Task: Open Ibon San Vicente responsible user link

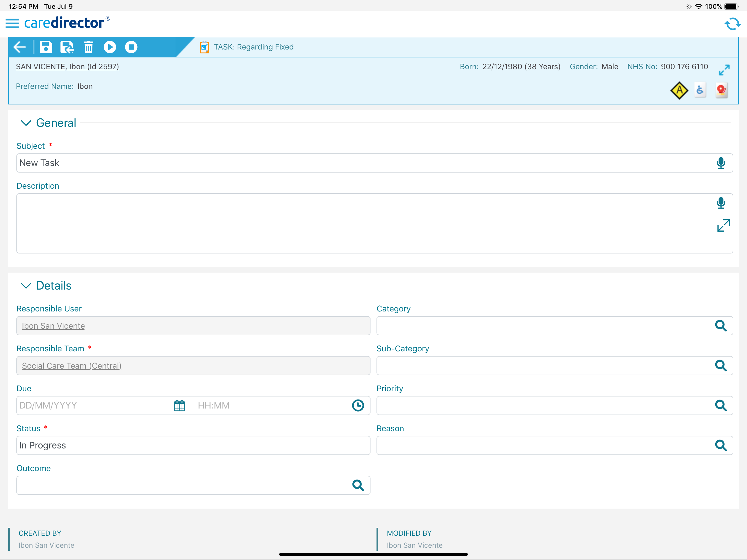Action: pyautogui.click(x=53, y=326)
